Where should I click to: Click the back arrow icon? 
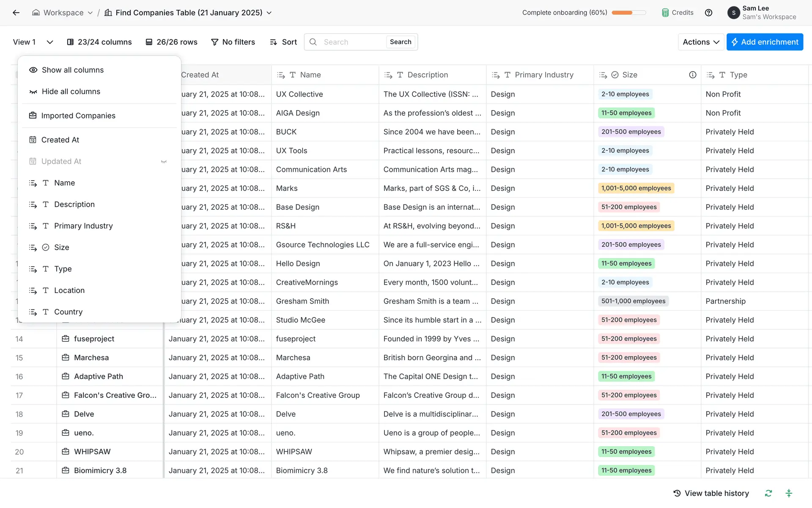pos(16,13)
